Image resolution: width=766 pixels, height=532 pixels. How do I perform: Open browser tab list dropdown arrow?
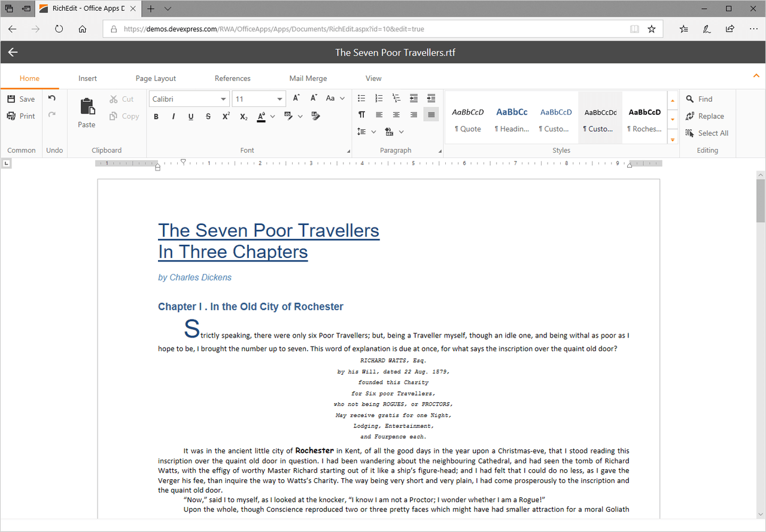coord(168,8)
